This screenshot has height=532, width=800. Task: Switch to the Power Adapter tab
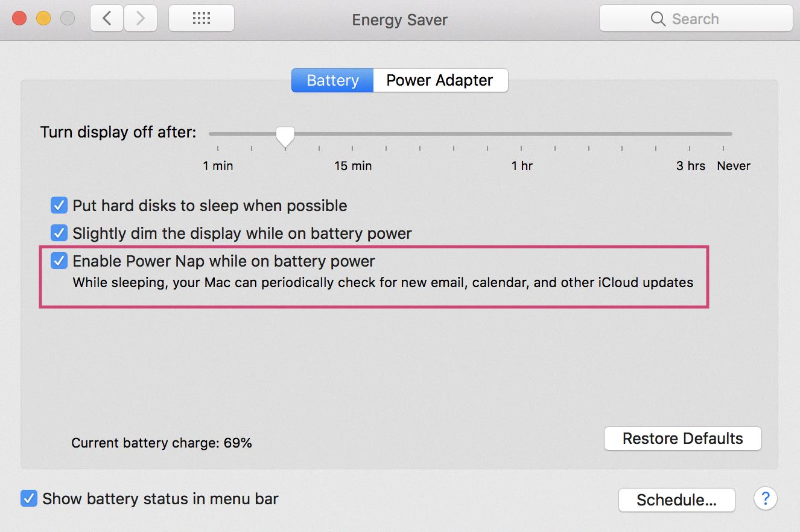440,80
